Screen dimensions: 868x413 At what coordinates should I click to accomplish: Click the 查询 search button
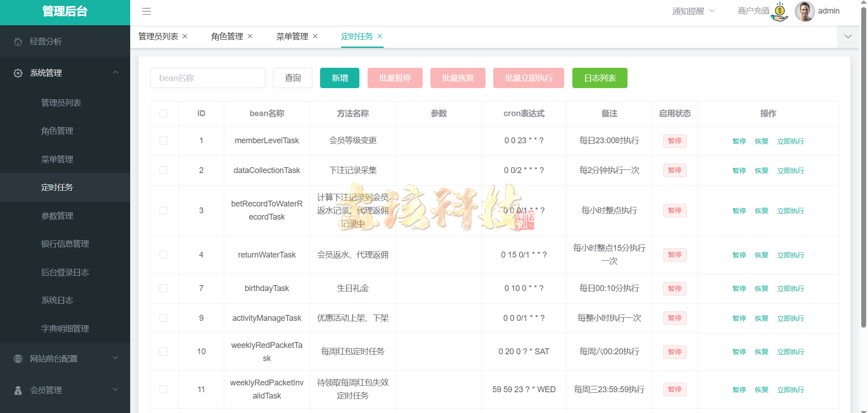coord(292,78)
